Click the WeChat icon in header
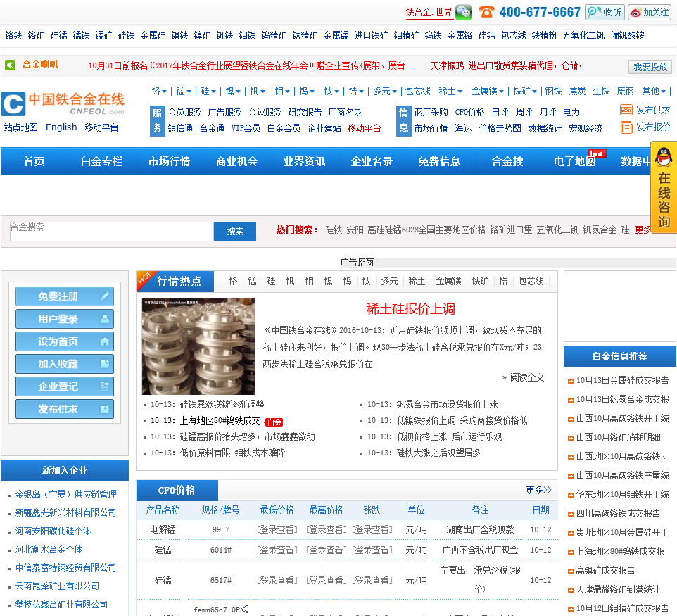Screen dimensions: 677x616 [x=464, y=12]
